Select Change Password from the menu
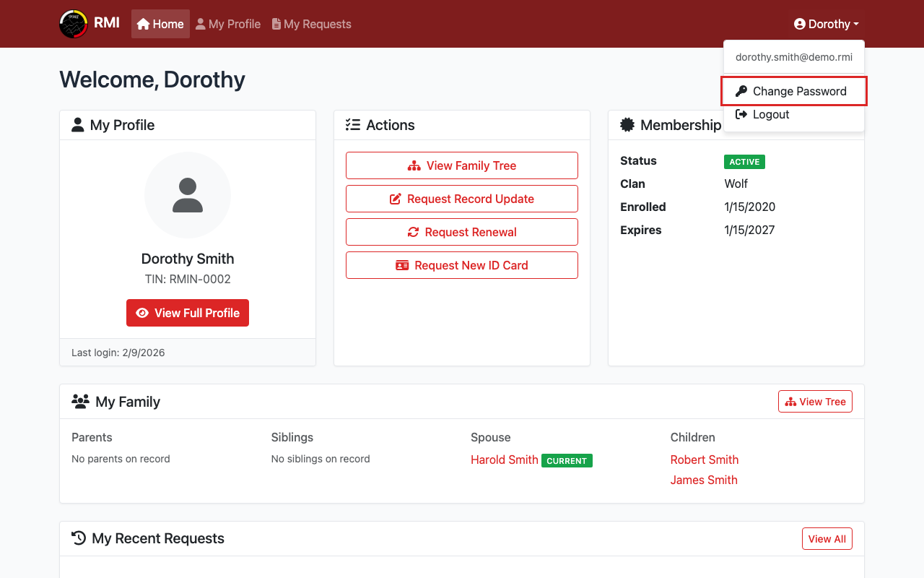 (799, 91)
